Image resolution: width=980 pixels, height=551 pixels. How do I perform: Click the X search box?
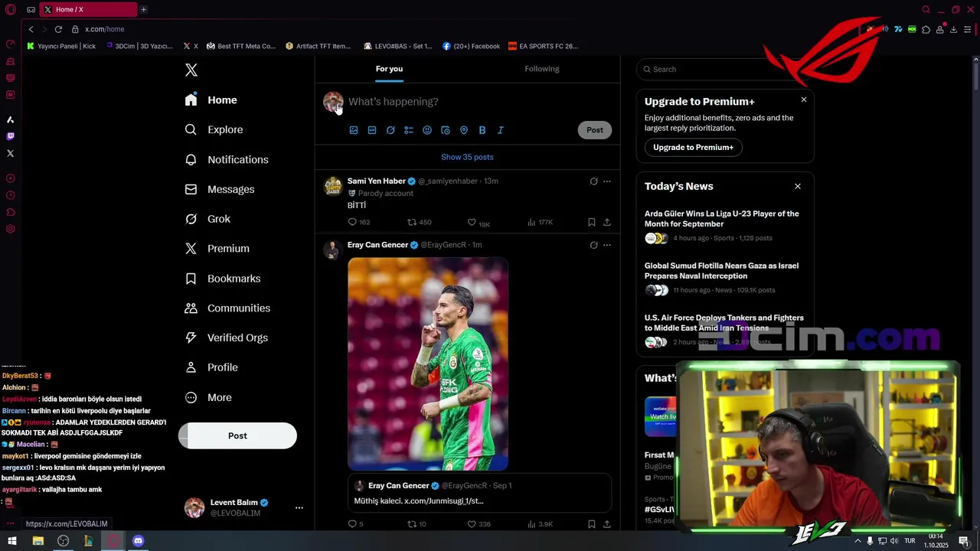click(725, 69)
